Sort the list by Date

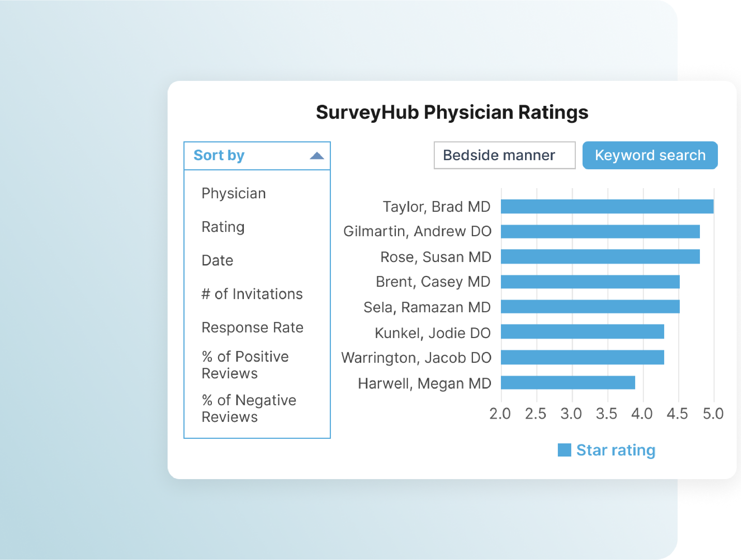(217, 260)
